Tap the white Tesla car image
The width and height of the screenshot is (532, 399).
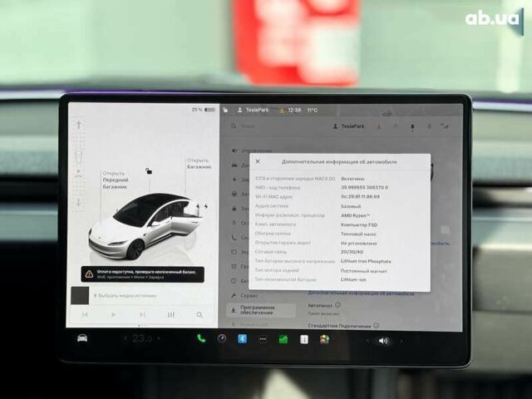tap(146, 225)
